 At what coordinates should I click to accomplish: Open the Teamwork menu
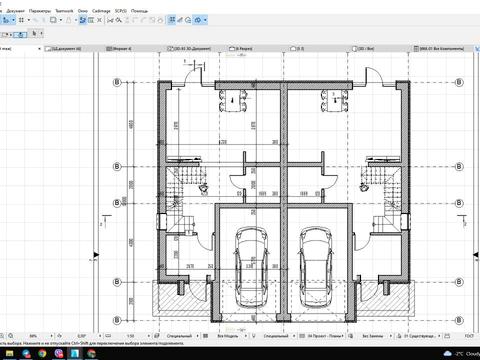[64, 11]
